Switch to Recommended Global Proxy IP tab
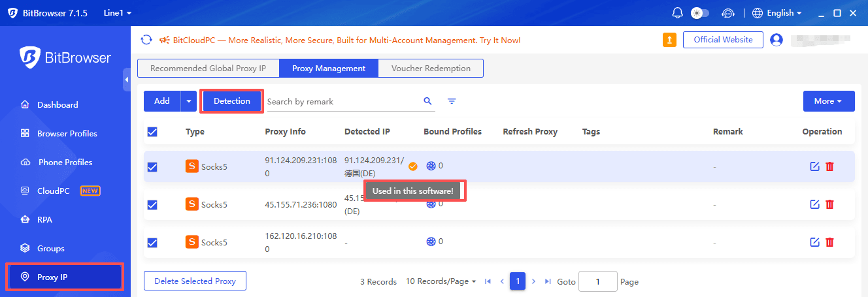This screenshot has width=868, height=297. pyautogui.click(x=208, y=68)
